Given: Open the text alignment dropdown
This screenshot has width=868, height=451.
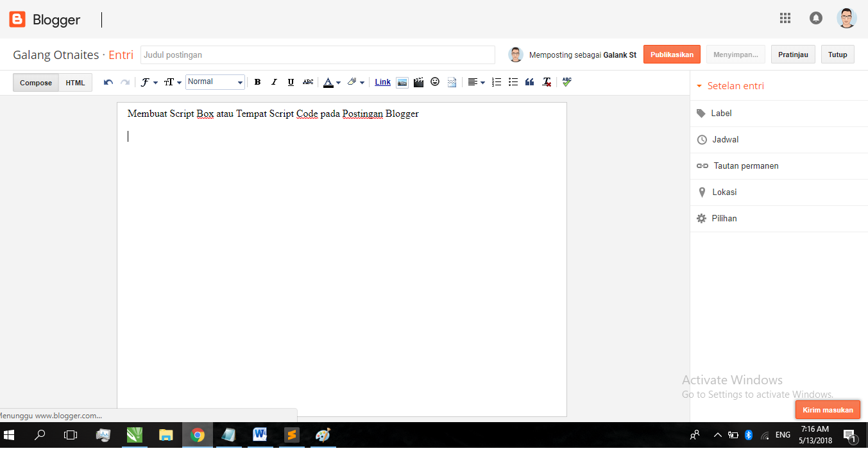Looking at the screenshot, I should pos(475,82).
